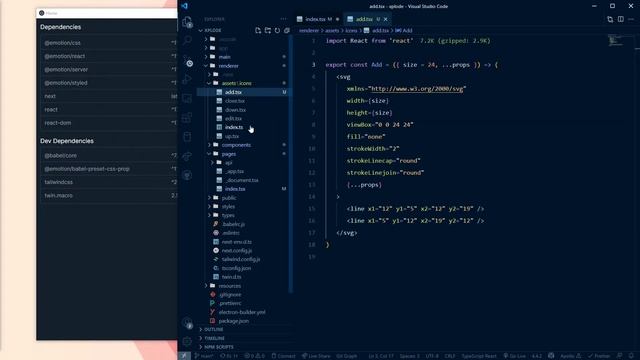Expand the components folder
Viewport: 640px width, 360px height.
[236, 145]
